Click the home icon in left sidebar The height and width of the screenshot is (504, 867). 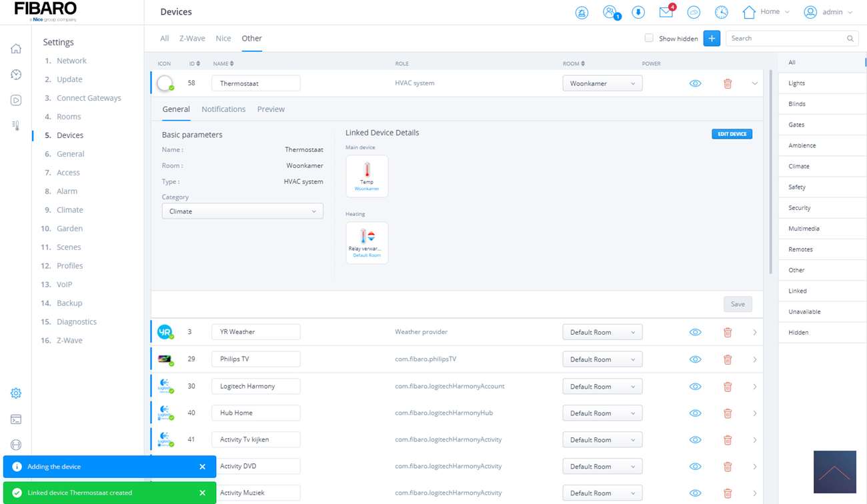tap(16, 49)
